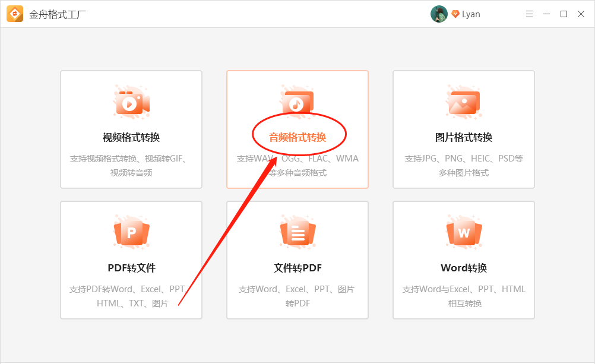Image resolution: width=595 pixels, height=364 pixels.
Task: Select the PDF转文件 heading
Action: pos(131,268)
